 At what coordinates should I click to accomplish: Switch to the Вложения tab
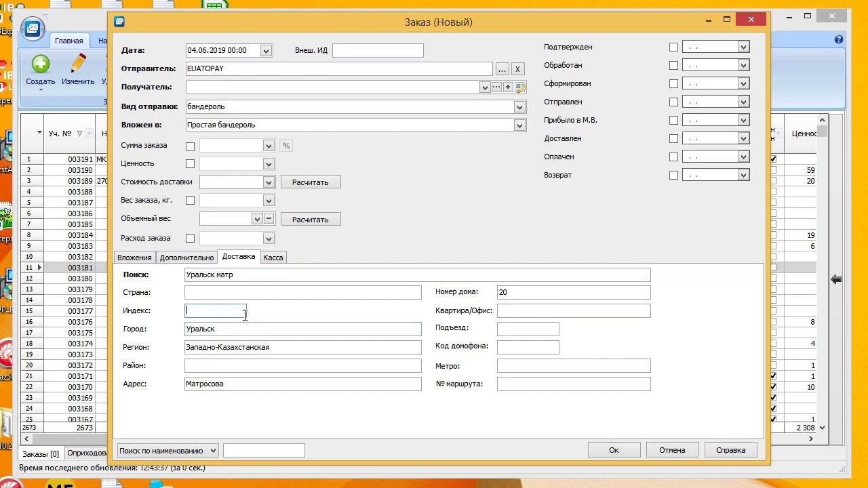(134, 258)
